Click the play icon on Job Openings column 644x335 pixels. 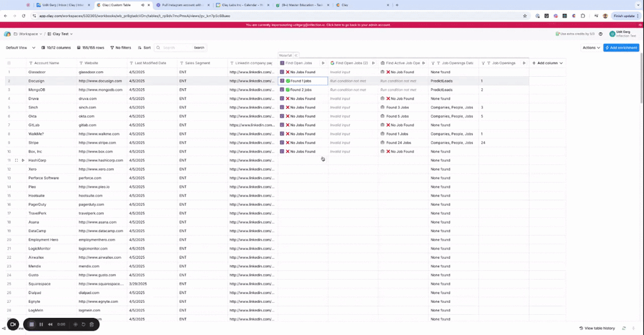(524, 63)
